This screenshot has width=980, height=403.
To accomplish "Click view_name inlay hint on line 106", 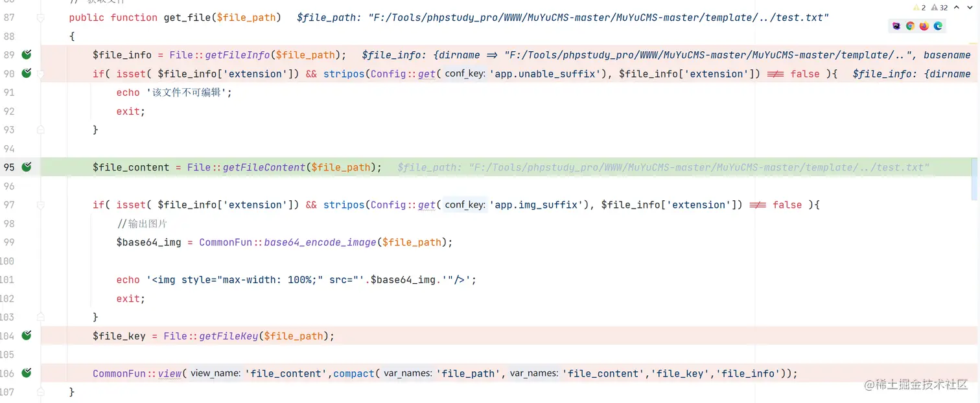I will (x=215, y=373).
